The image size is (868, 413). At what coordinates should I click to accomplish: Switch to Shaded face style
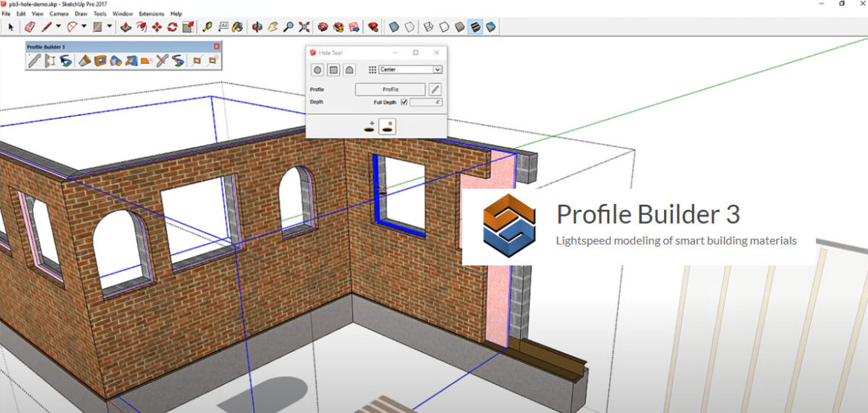[459, 27]
